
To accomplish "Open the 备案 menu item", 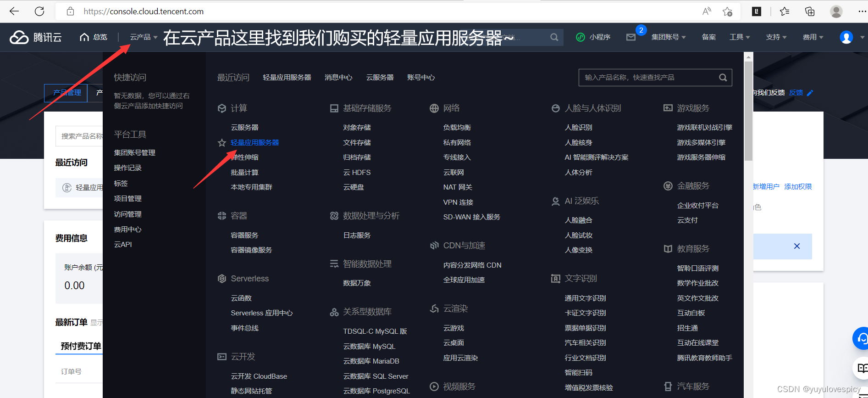I will tap(709, 37).
